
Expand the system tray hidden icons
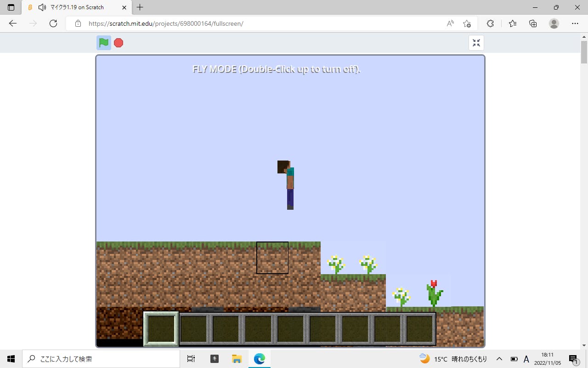[499, 359]
